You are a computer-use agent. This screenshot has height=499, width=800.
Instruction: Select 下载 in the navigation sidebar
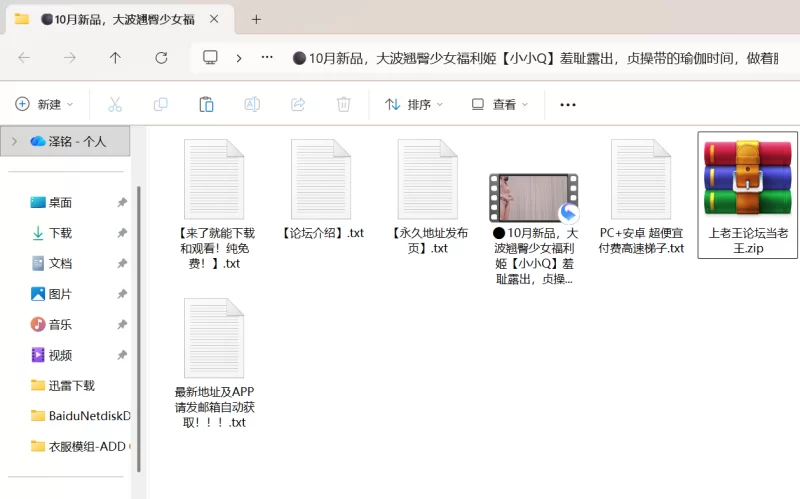click(60, 233)
